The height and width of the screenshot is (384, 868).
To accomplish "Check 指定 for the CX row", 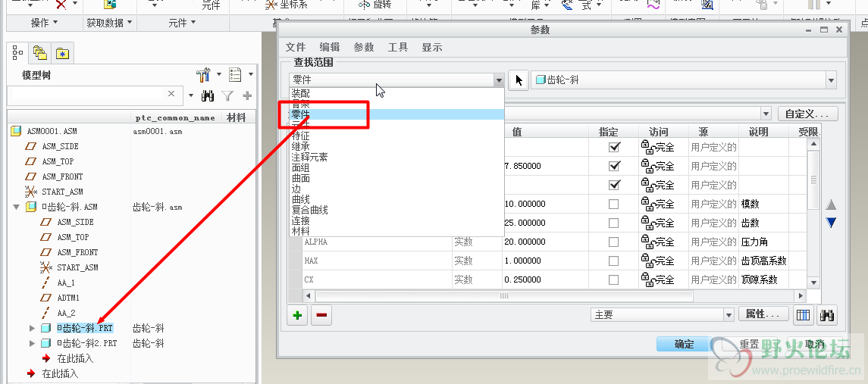I will pyautogui.click(x=614, y=280).
